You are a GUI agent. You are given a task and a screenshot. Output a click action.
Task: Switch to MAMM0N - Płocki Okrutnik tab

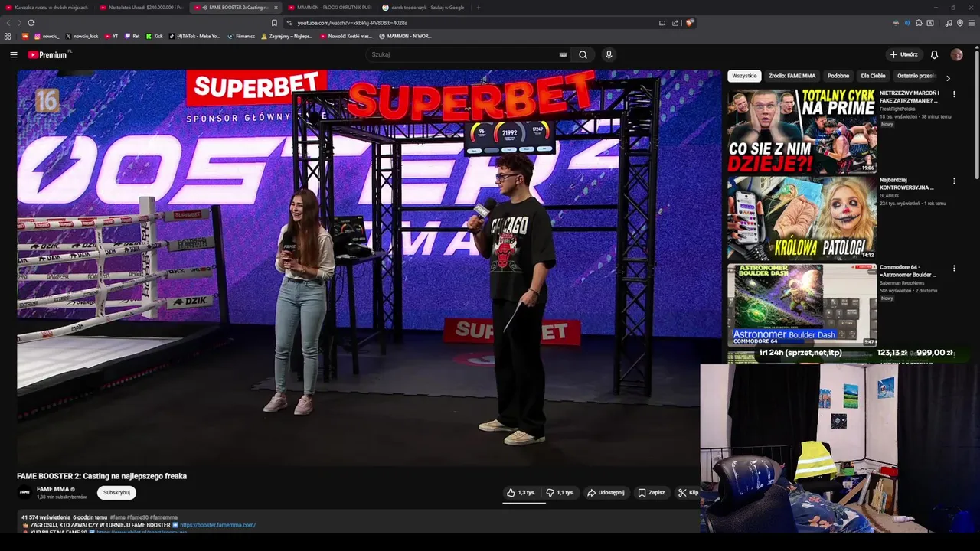(x=330, y=8)
